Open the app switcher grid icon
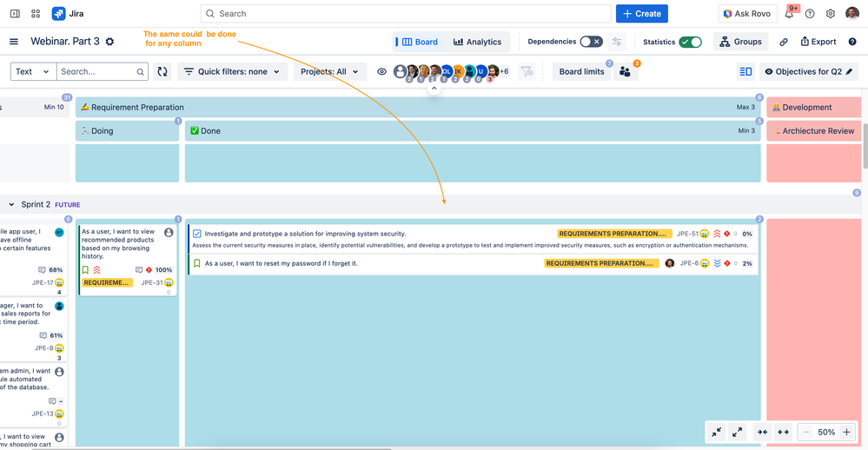868x450 pixels. click(36, 14)
